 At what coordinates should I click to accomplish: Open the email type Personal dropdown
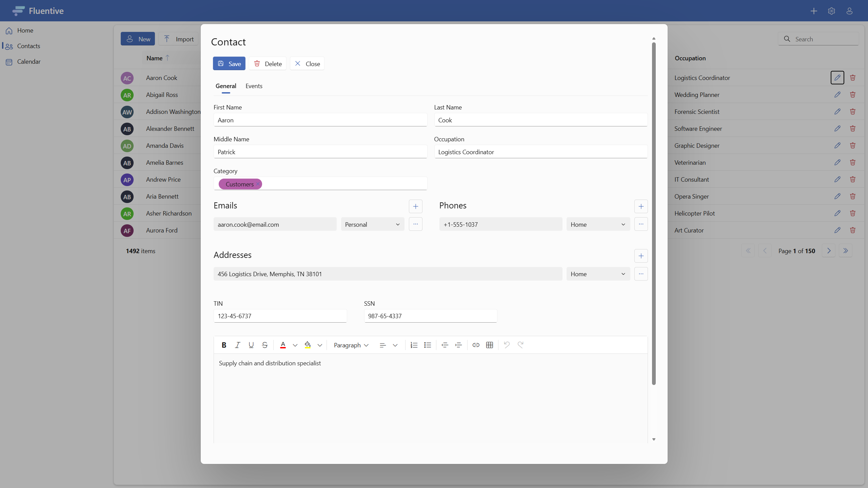coord(373,224)
